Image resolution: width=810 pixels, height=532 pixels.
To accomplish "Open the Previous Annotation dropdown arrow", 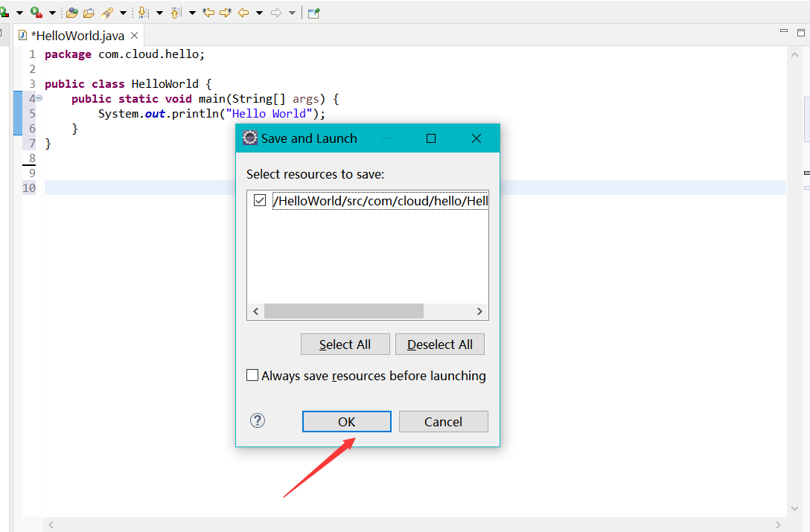I will (x=192, y=13).
